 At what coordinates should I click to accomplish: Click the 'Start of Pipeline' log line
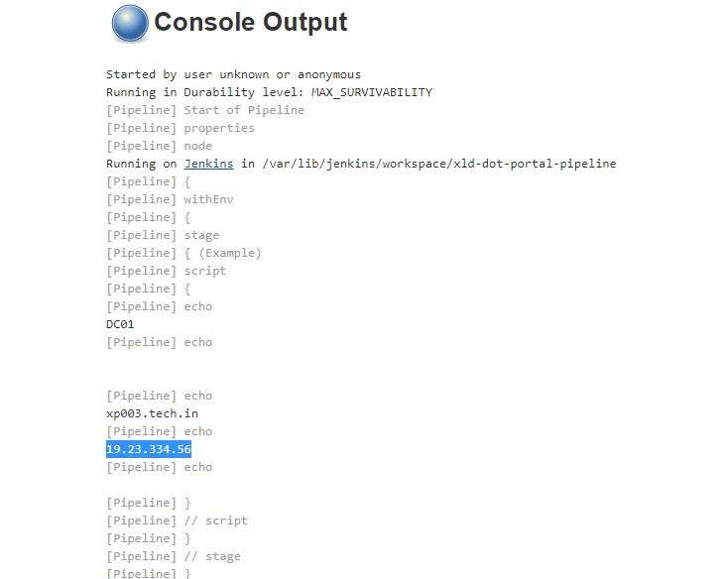pos(205,110)
